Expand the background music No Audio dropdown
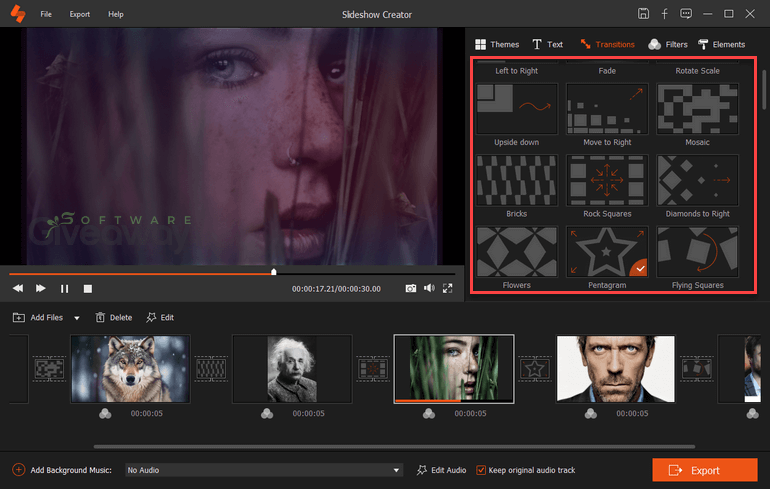Viewport: 770px width, 489px height. 396,470
